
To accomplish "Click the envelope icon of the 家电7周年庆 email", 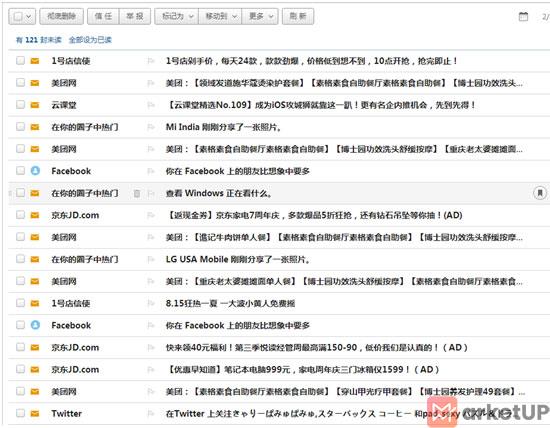I will [35, 215].
